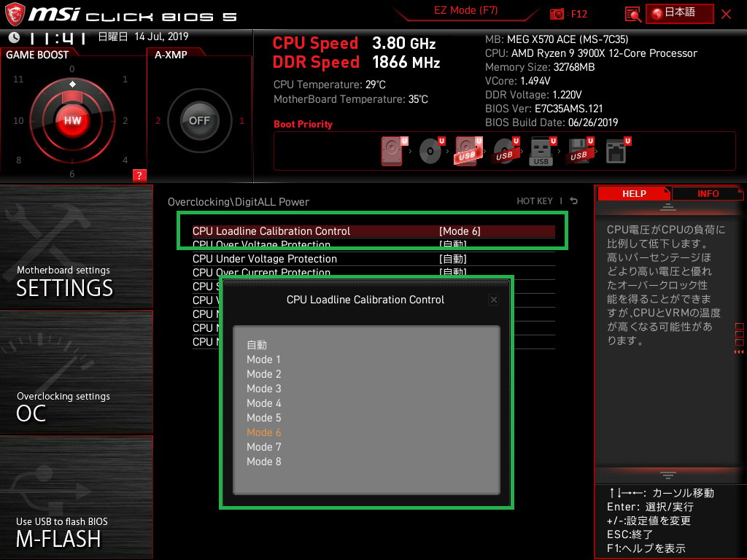
Task: Choose highlighted Mode 6 option
Action: pos(263,432)
